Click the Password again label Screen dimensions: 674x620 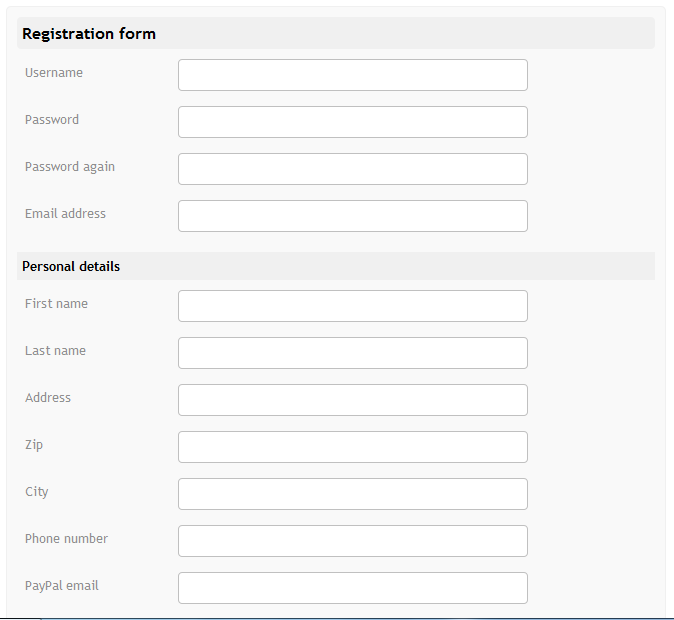pyautogui.click(x=70, y=167)
